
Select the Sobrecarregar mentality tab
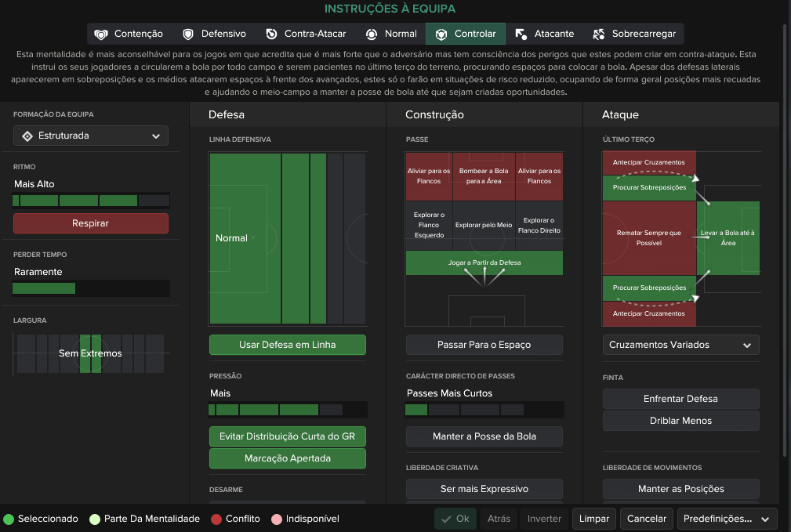click(634, 34)
